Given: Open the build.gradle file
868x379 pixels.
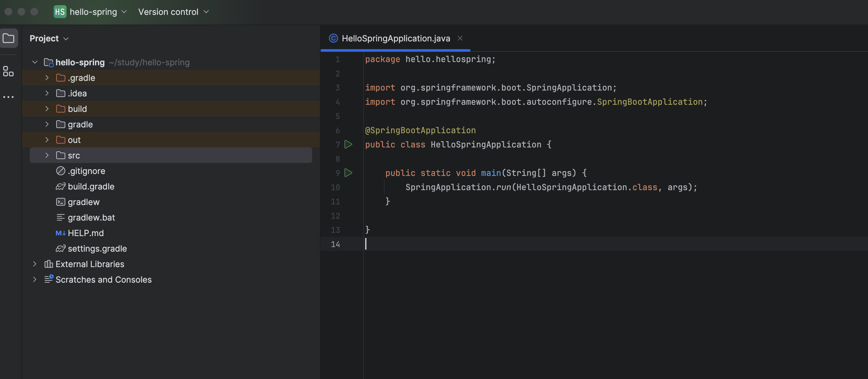Looking at the screenshot, I should (x=90, y=187).
